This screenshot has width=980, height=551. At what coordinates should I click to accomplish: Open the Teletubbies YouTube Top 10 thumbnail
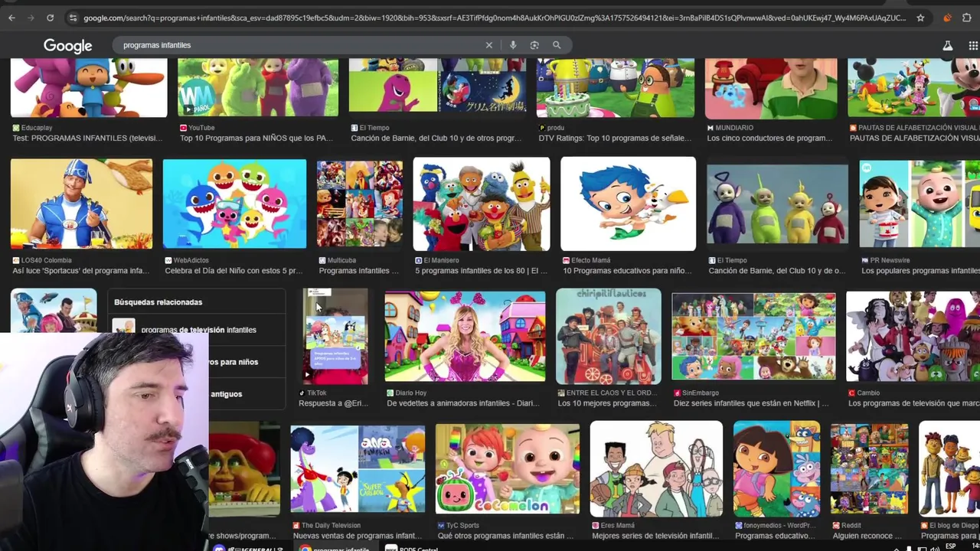coord(258,87)
